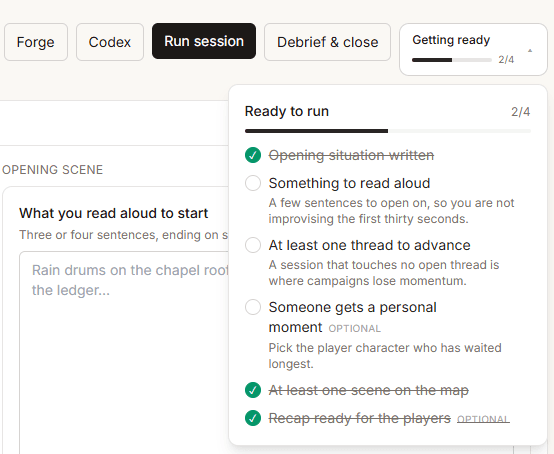Click the 2/4 count under Getting ready
The image size is (554, 454).
click(506, 60)
